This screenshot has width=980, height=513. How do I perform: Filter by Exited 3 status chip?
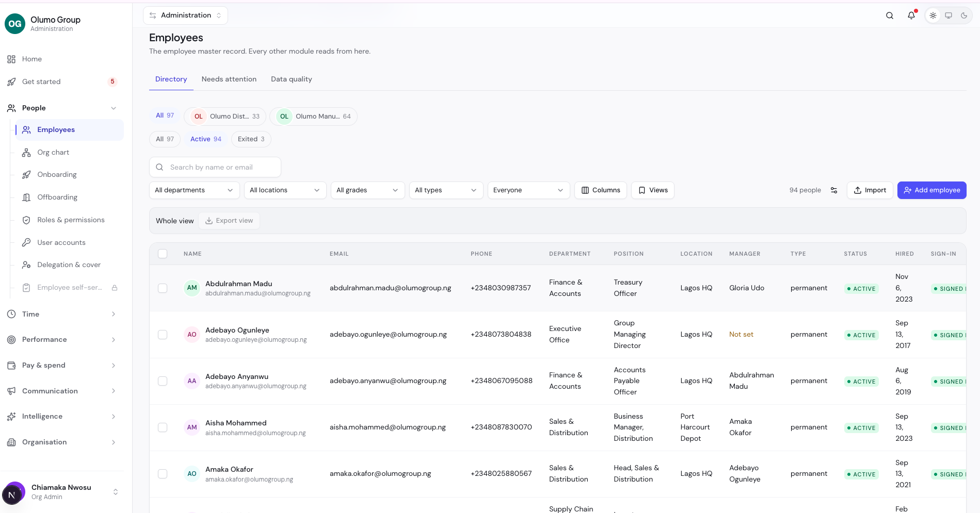coord(251,139)
